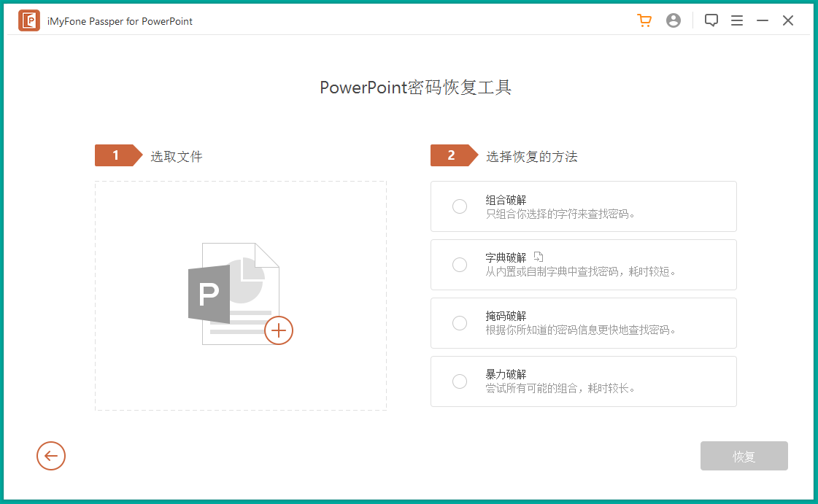Close the Passper for PowerPoint window

click(x=788, y=21)
